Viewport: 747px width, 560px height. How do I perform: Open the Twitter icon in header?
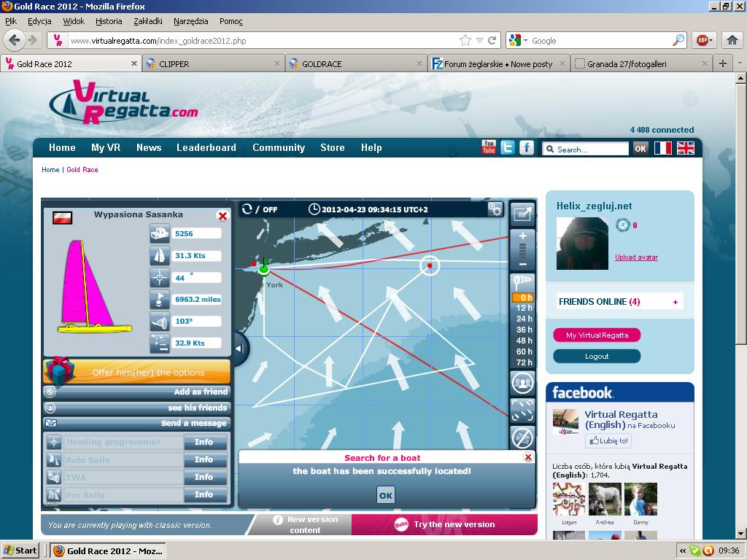[x=508, y=147]
